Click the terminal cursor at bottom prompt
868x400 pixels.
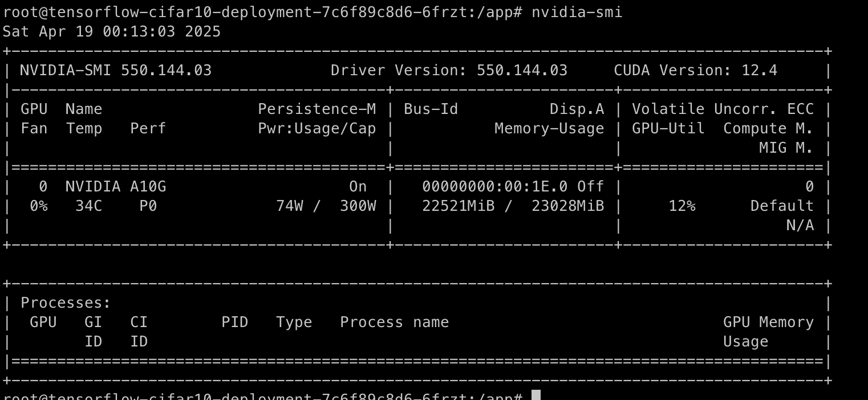pos(536,395)
